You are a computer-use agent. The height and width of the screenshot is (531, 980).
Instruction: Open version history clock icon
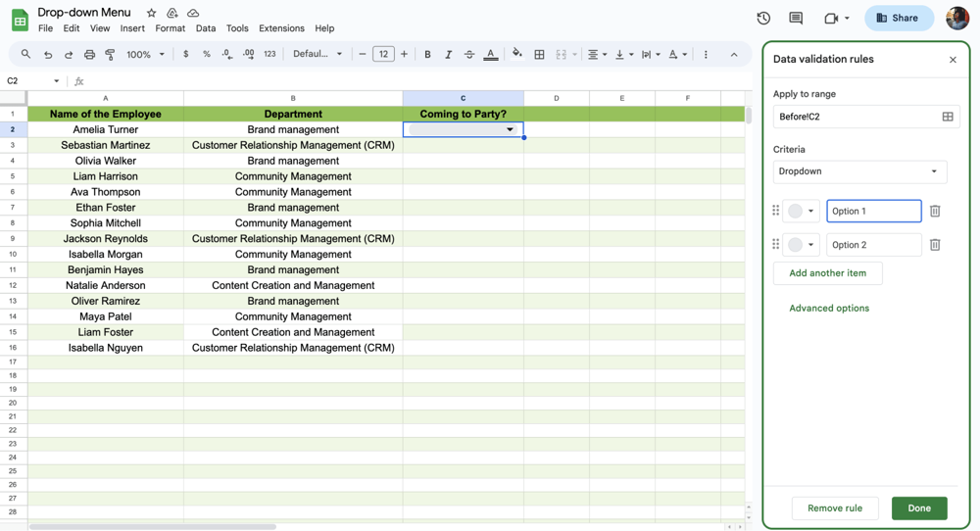[763, 18]
